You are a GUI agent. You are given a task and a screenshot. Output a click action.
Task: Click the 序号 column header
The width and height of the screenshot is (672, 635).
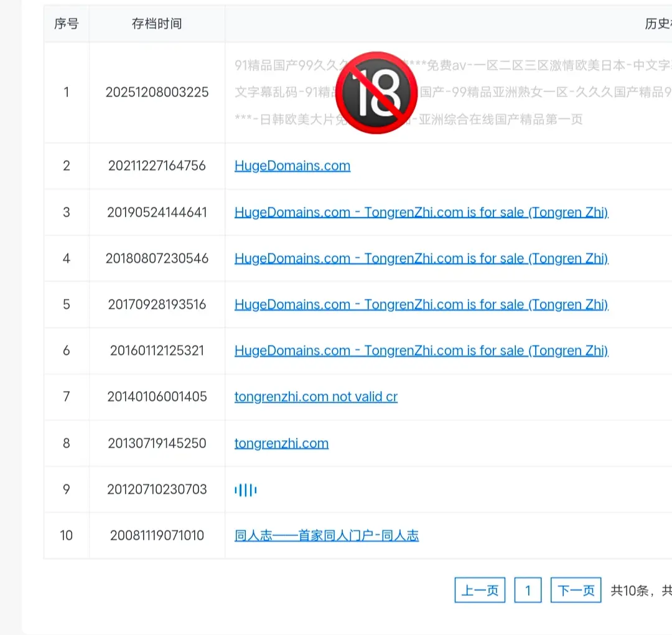tap(67, 24)
